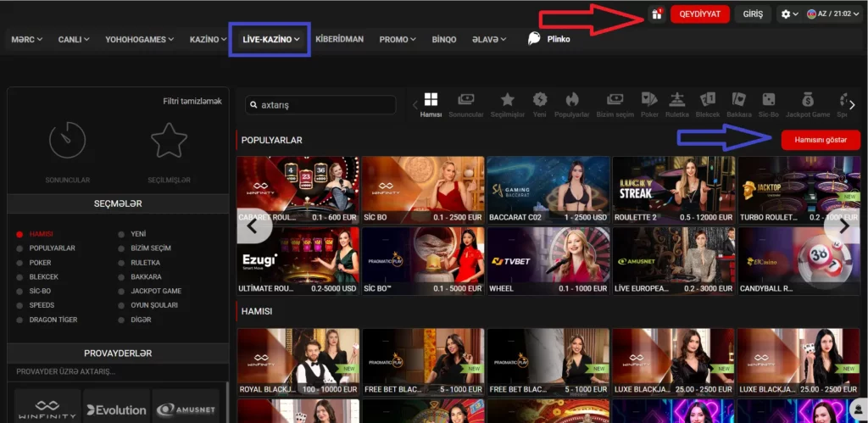The image size is (868, 423).
Task: Open the Royal Blackjack game thumbnail
Action: pos(298,362)
